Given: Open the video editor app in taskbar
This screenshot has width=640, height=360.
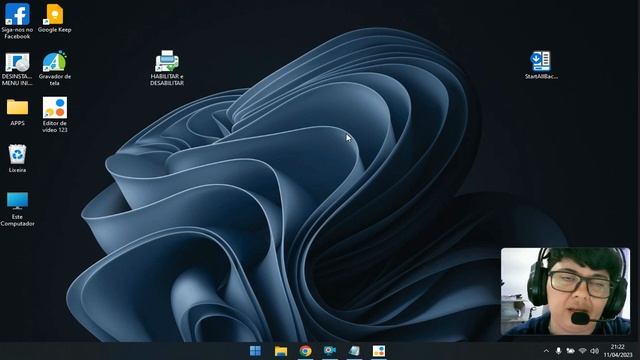Looking at the screenshot, I should click(x=379, y=351).
